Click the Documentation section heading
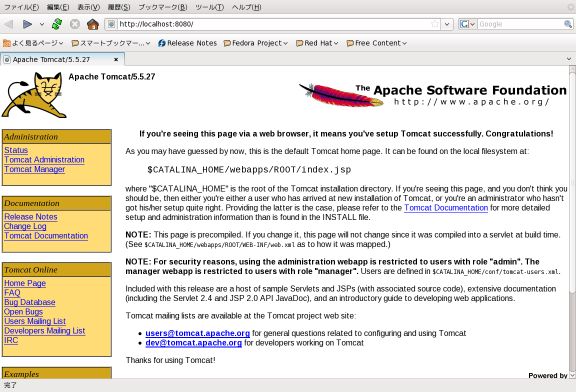The width and height of the screenshot is (576, 392). [x=32, y=203]
